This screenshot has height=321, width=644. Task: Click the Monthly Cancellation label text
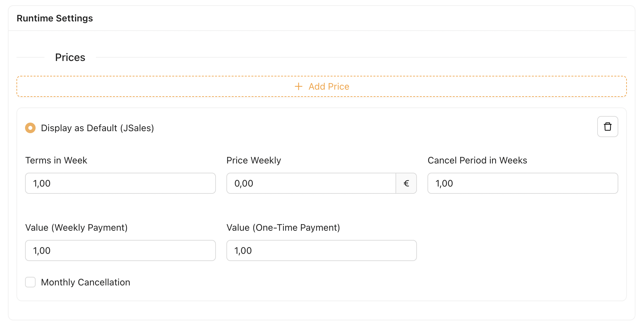pyautogui.click(x=85, y=282)
